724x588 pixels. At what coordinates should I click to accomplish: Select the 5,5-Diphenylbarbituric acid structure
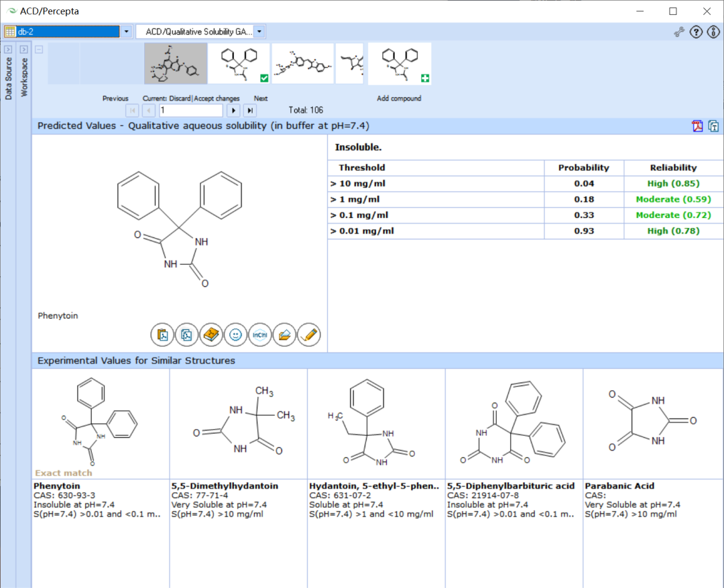coord(514,422)
